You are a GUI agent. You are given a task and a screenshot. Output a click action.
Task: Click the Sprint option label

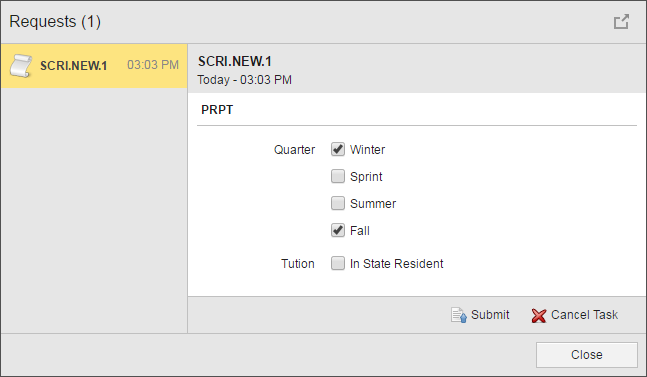click(x=366, y=177)
